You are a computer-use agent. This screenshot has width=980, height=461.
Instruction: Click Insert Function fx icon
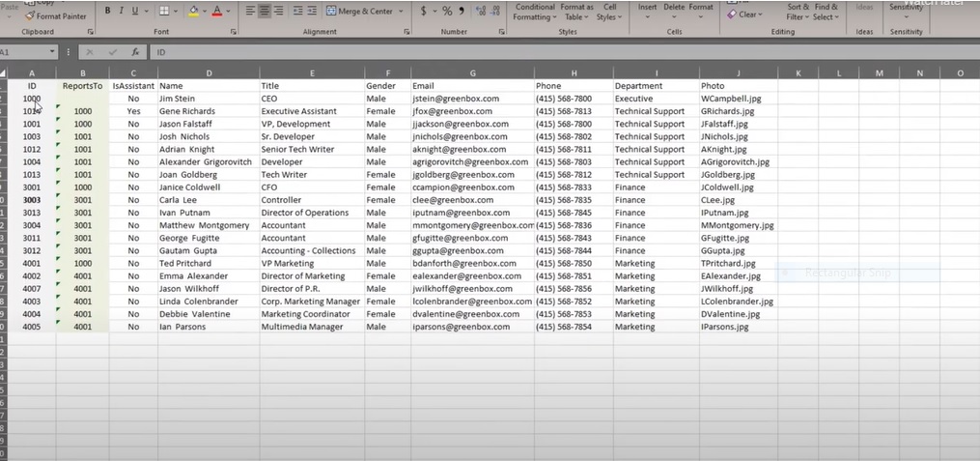click(135, 52)
